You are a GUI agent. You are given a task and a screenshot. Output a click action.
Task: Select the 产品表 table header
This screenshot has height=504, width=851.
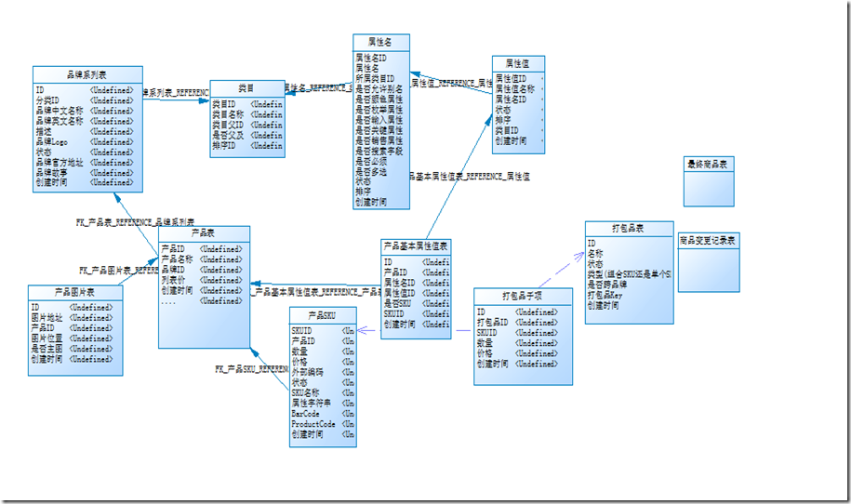204,233
